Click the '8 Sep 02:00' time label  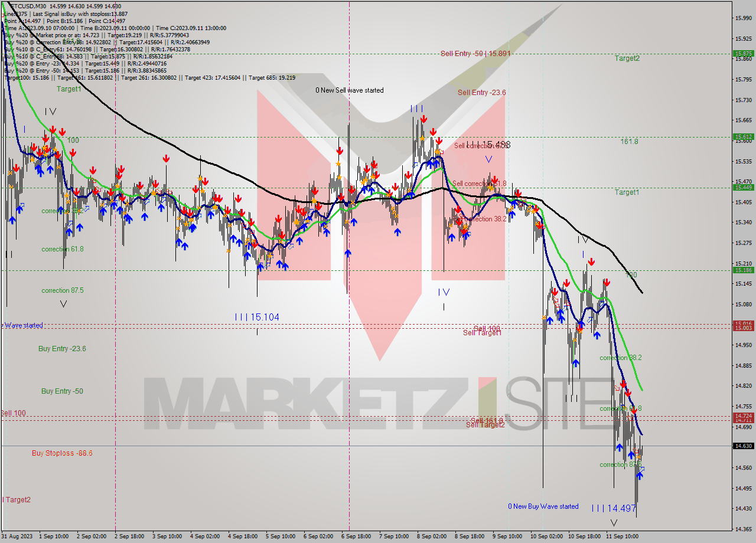[432, 537]
